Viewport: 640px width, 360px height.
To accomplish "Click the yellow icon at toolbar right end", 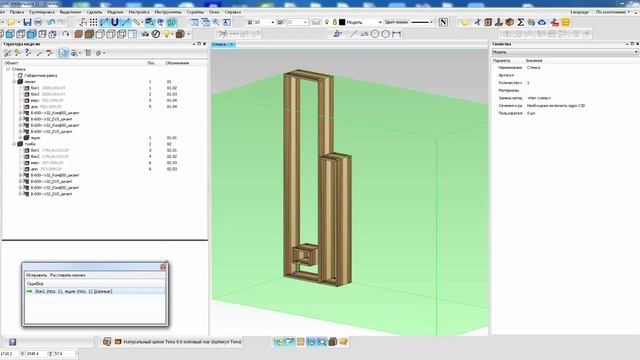I will coord(565,22).
